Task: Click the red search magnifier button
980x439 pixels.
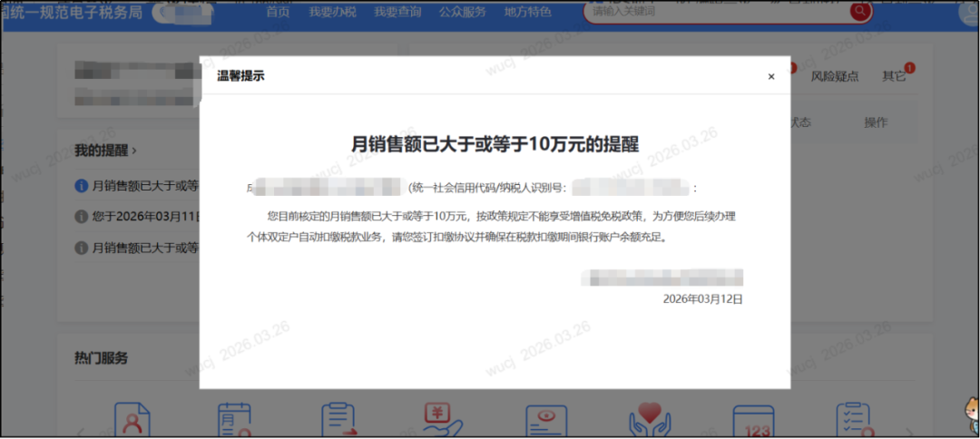Action: point(859,11)
